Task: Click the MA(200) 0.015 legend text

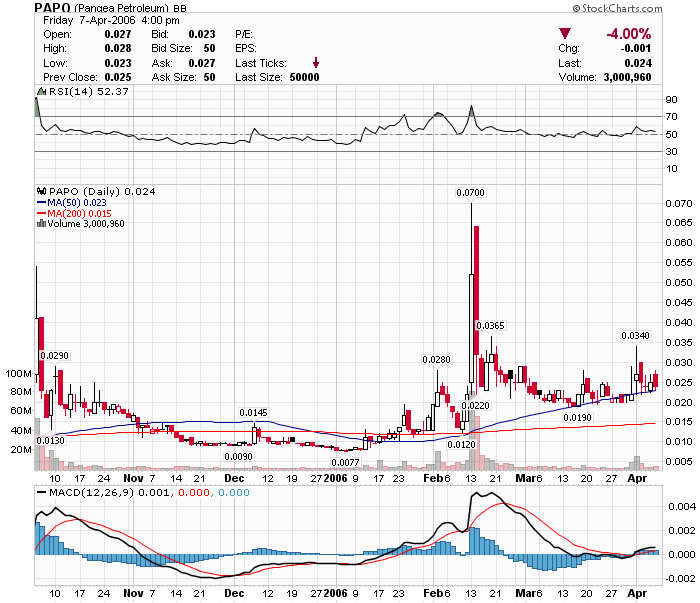Action: coord(79,213)
